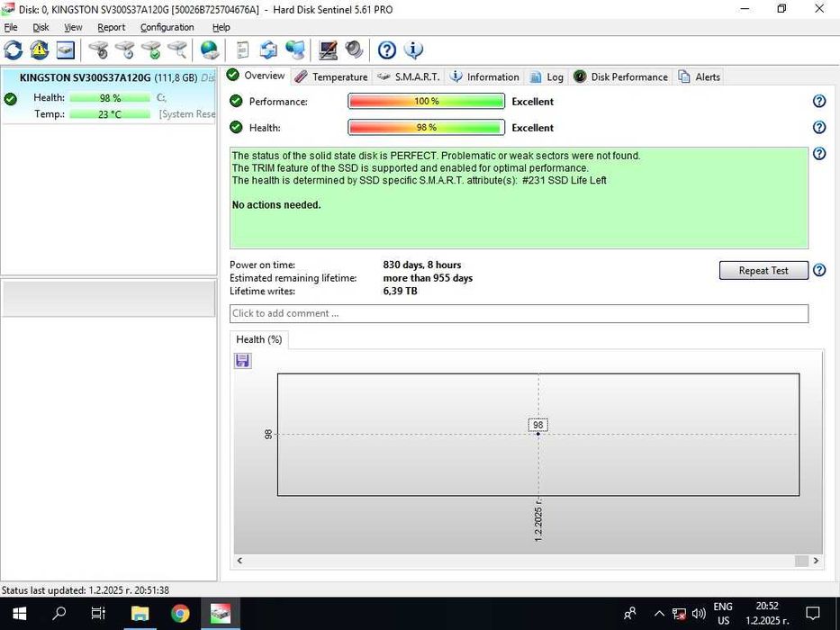Click the disk icon with magnifying glass

coord(177,50)
